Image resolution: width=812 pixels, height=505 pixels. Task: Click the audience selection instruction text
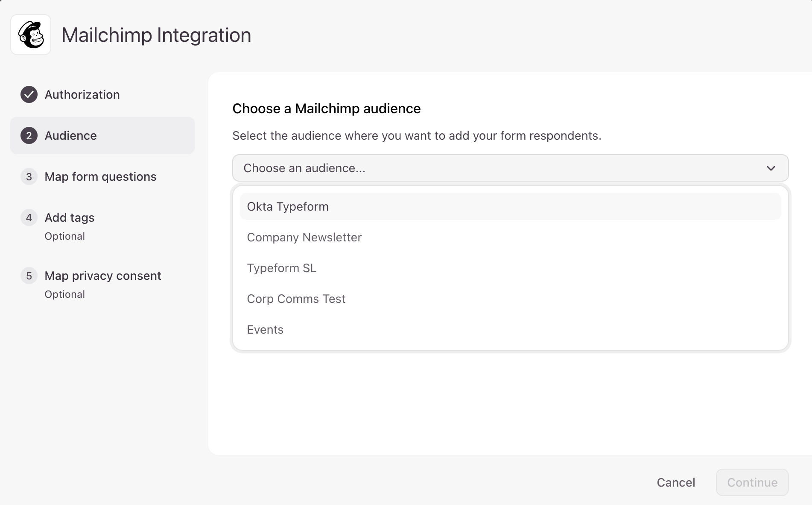coord(417,136)
